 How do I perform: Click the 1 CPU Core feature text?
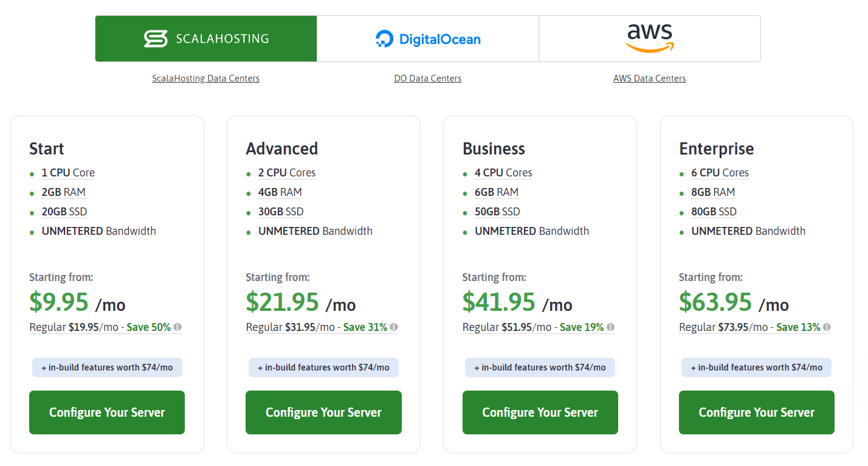click(68, 173)
